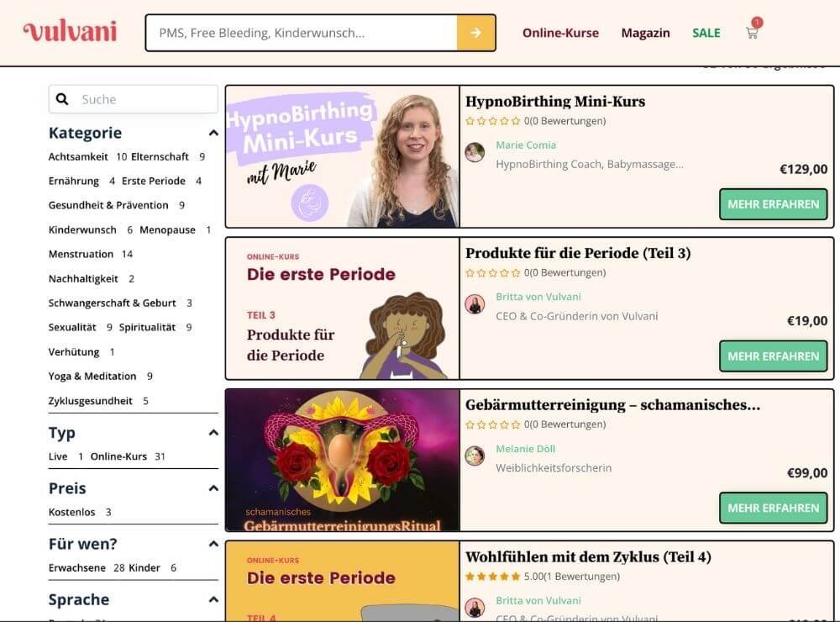Focus the main search field at top
The image size is (840, 622).
(x=302, y=33)
